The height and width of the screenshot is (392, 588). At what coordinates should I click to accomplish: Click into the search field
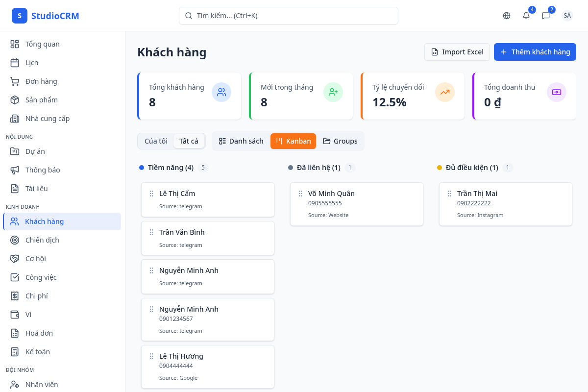pyautogui.click(x=288, y=15)
